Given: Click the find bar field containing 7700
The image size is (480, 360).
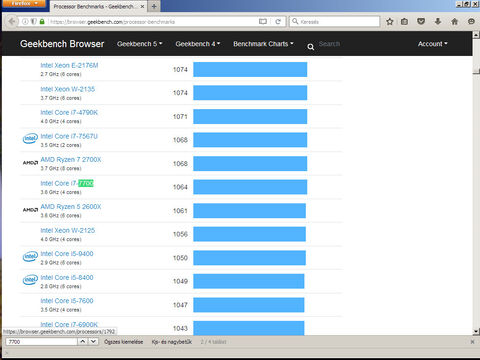Looking at the screenshot, I should click(42, 342).
